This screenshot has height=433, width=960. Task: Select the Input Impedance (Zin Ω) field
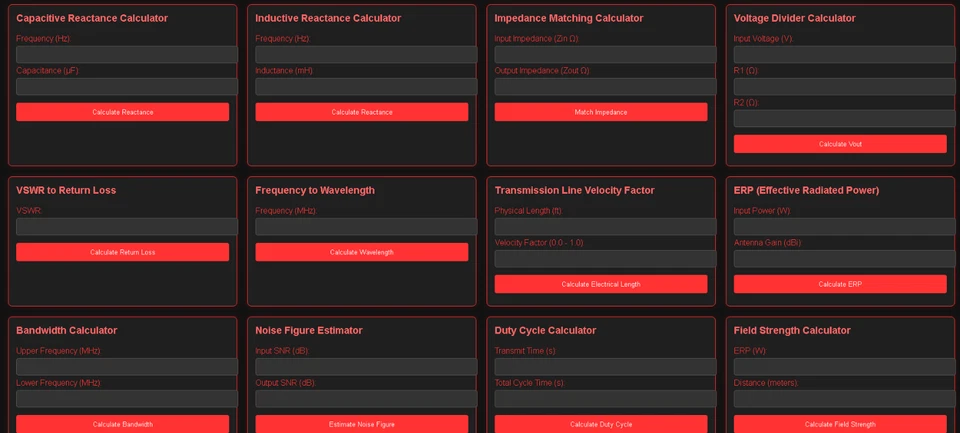[x=606, y=55]
